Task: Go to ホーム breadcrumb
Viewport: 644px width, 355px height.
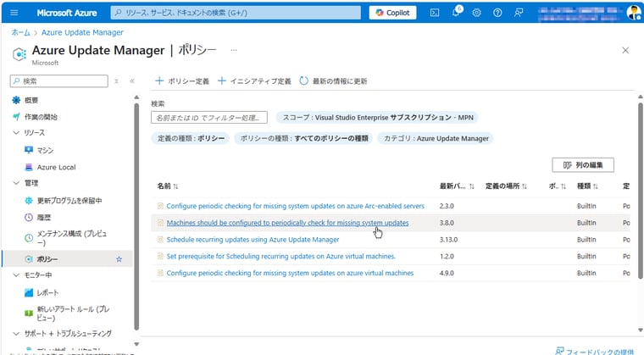Action: 20,32
